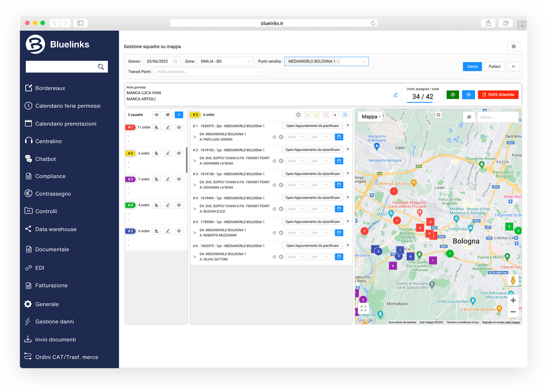Click clock icon in squad #2 header
Screen dimensions: 547x392
298,115
